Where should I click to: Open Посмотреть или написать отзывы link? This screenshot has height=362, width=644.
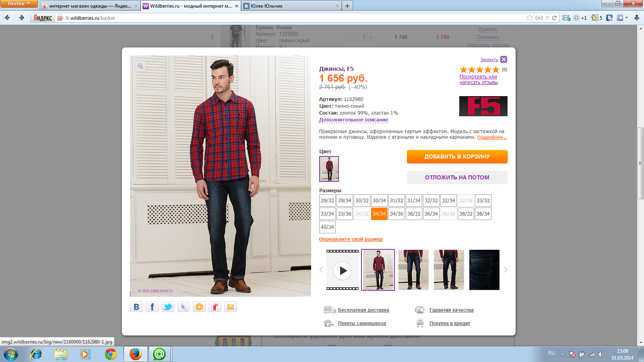pyautogui.click(x=479, y=80)
